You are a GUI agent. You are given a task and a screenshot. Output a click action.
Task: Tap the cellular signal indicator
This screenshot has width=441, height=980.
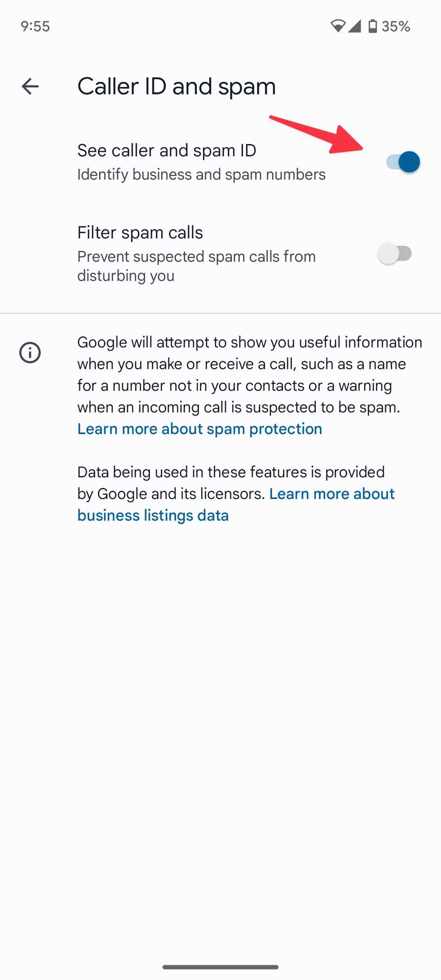point(354,26)
